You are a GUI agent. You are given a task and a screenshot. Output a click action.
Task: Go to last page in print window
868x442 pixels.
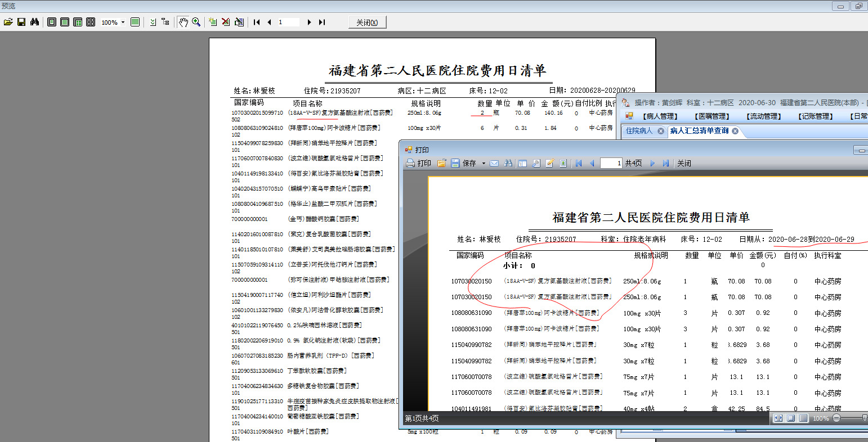pyautogui.click(x=666, y=163)
